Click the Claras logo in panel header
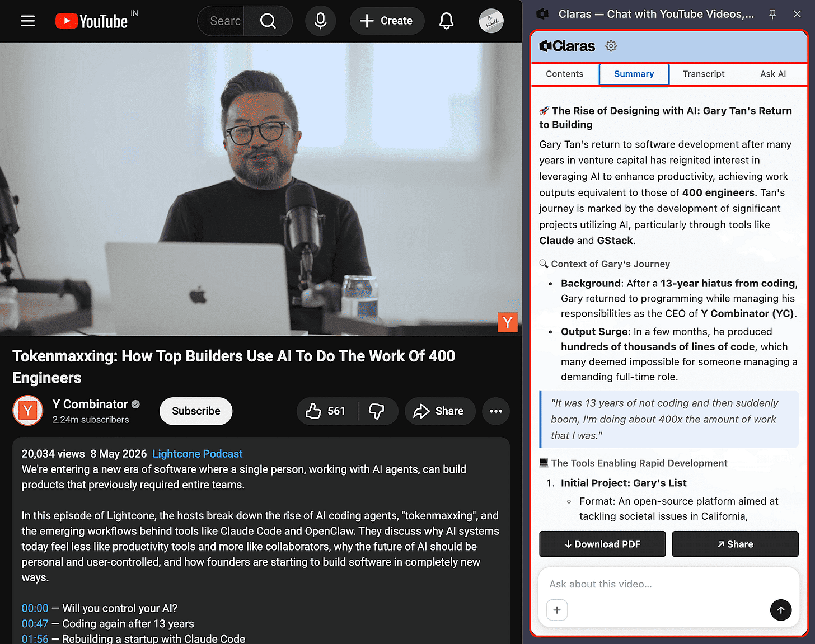This screenshot has height=644, width=815. 567,46
